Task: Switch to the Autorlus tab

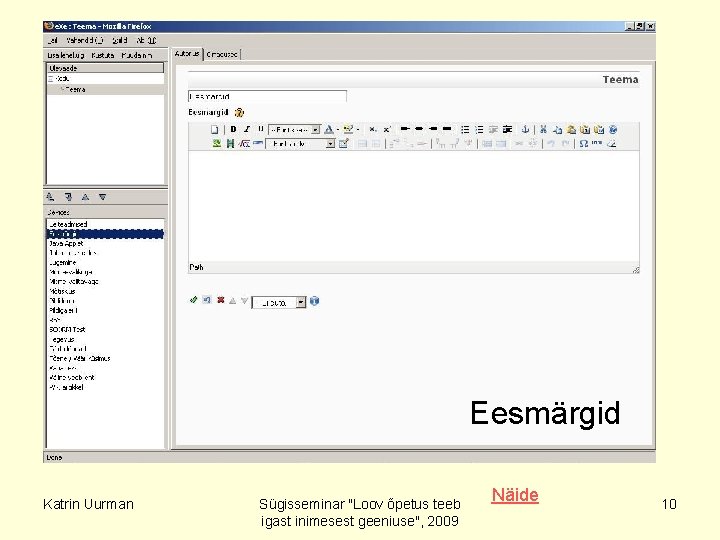Action: [x=187, y=54]
